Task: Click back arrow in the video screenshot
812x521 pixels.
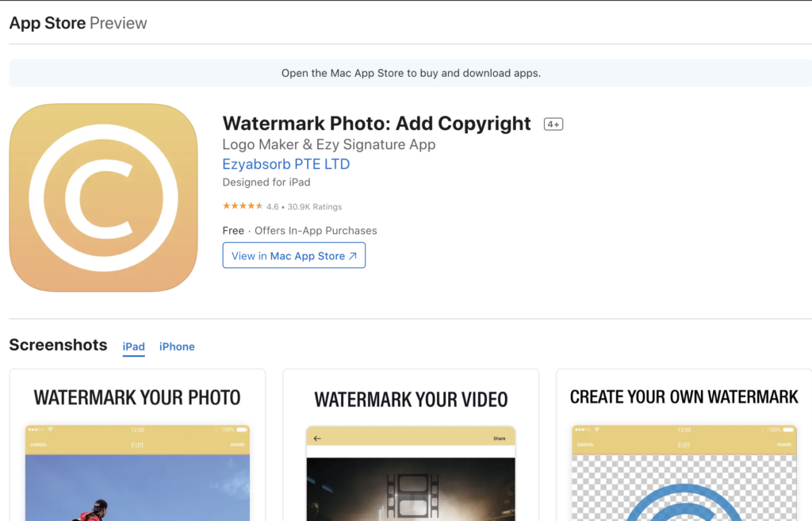Action: pyautogui.click(x=317, y=439)
